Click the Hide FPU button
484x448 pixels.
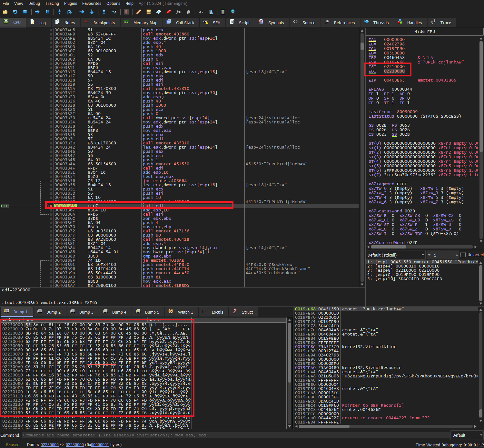[x=424, y=32]
